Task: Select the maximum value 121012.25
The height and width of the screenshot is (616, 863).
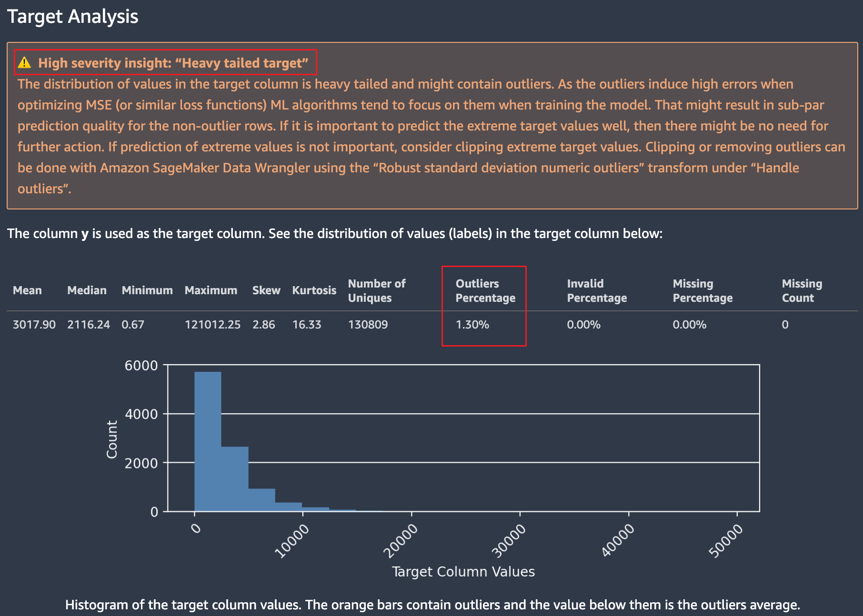Action: [x=212, y=325]
